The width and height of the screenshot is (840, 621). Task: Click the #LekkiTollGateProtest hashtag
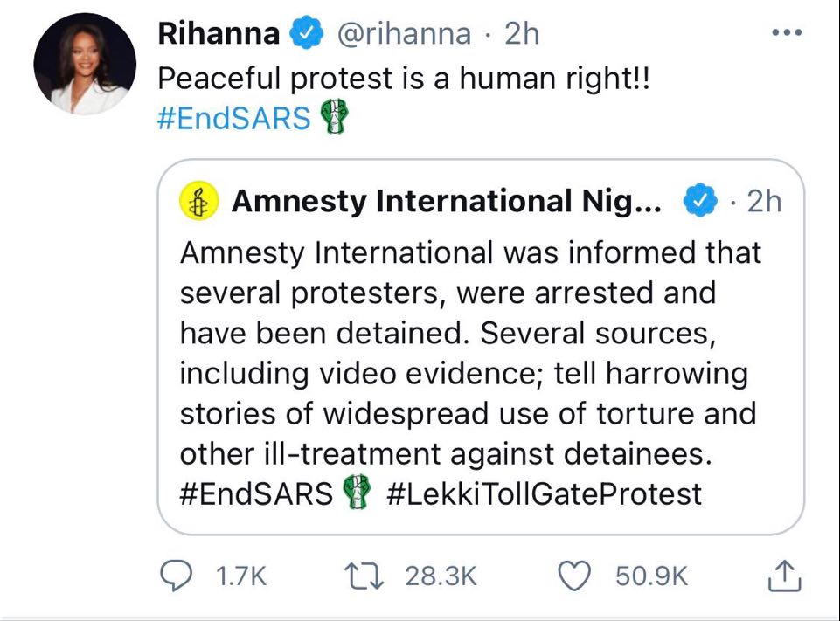(x=543, y=494)
